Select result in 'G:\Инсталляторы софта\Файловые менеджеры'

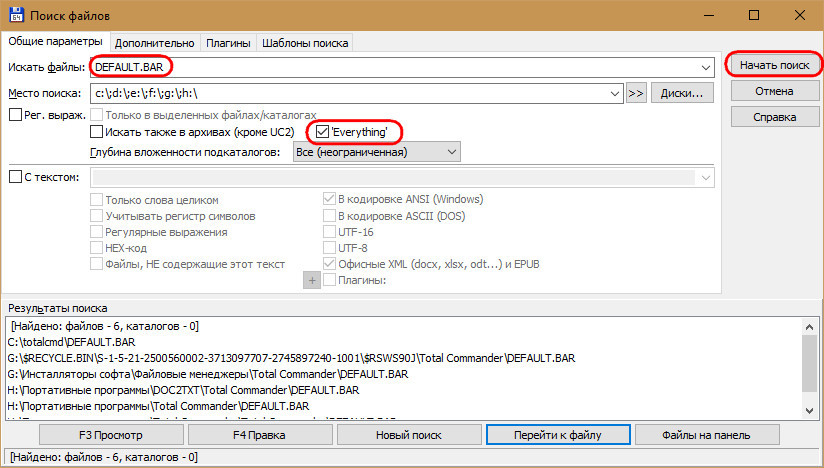coord(208,374)
